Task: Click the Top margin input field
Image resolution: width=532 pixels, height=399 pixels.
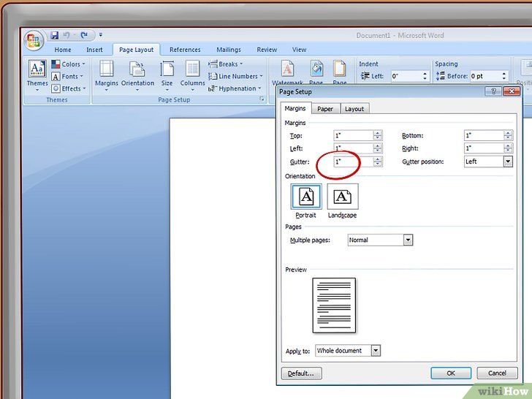Action: point(353,135)
